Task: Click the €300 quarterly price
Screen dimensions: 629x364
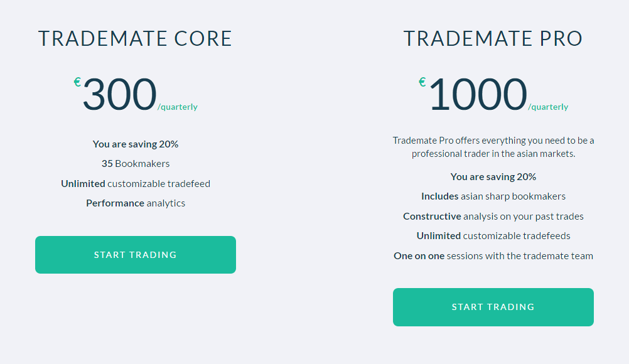Action: [x=136, y=95]
